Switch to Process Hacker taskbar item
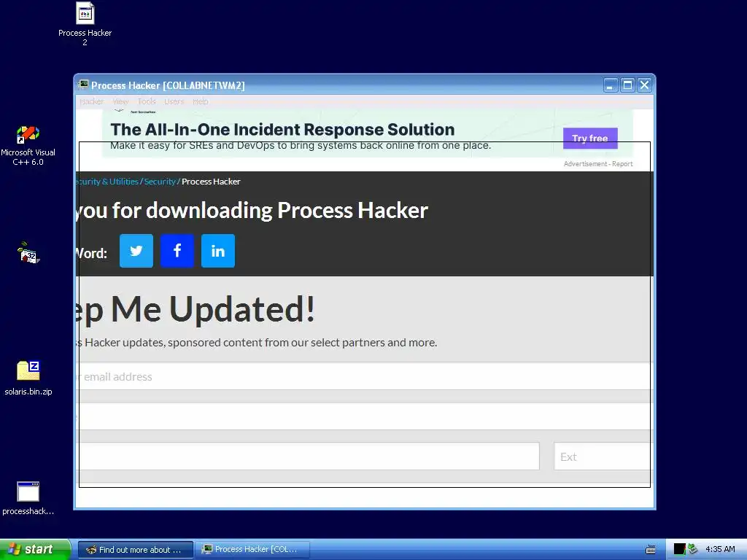 click(252, 550)
